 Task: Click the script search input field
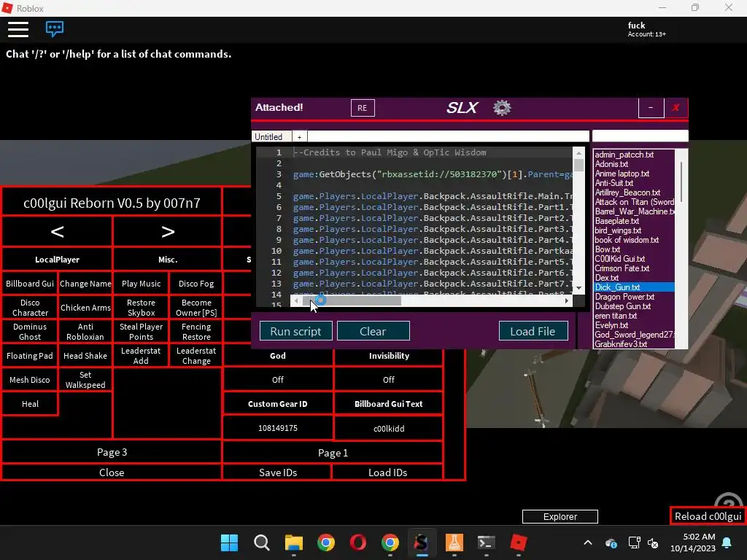tap(640, 136)
